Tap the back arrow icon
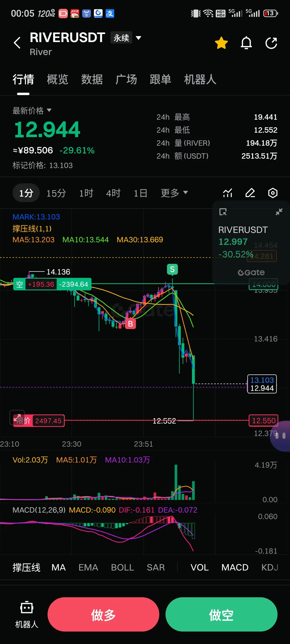 pyautogui.click(x=17, y=43)
